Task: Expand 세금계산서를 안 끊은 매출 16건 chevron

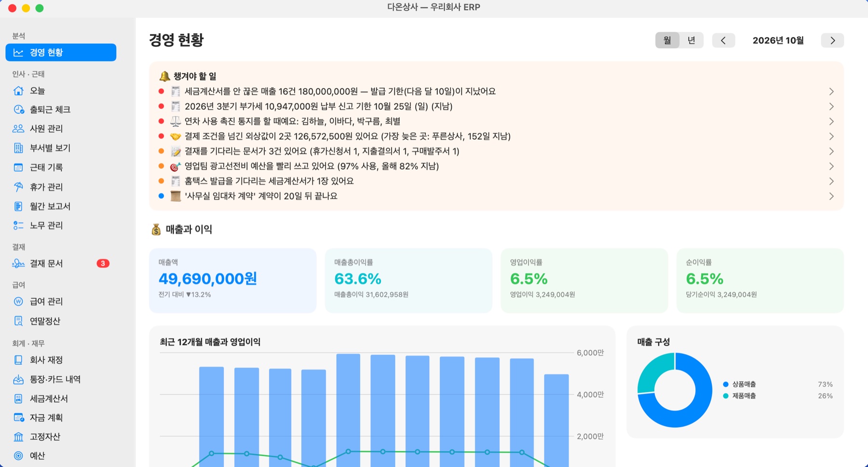Action: 831,92
